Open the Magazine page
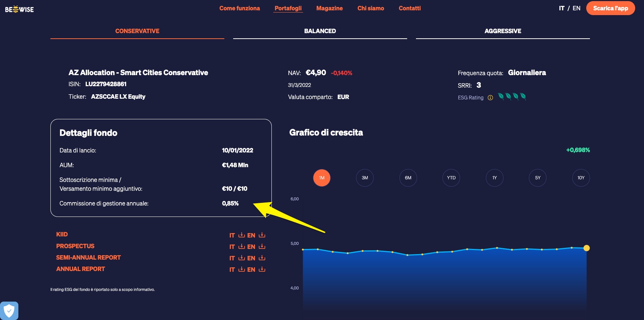This screenshot has width=644, height=320. pyautogui.click(x=330, y=8)
